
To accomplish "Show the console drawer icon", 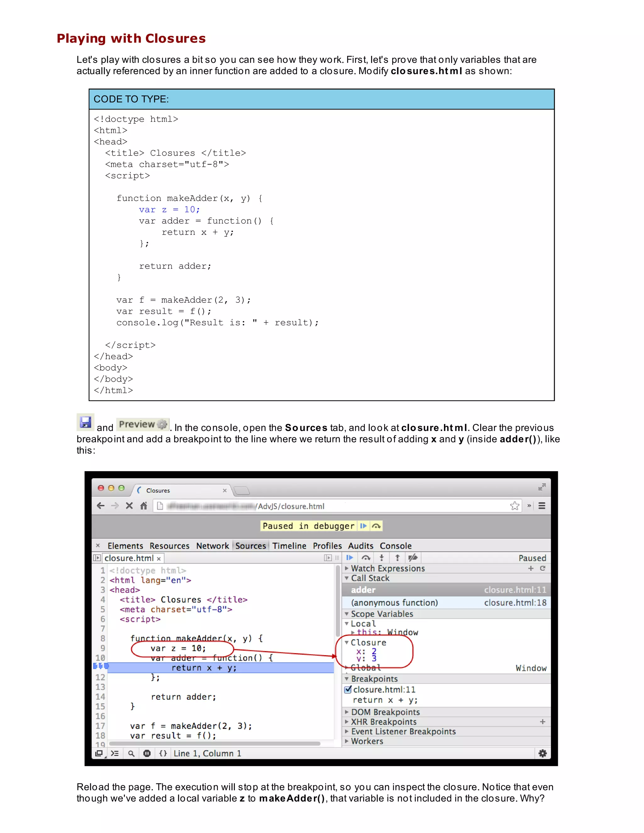I will pos(114,753).
